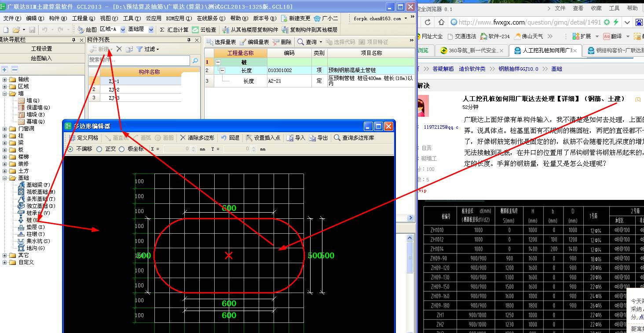Expand 门窗洞 tree node
The image size is (644, 333).
tap(5, 129)
